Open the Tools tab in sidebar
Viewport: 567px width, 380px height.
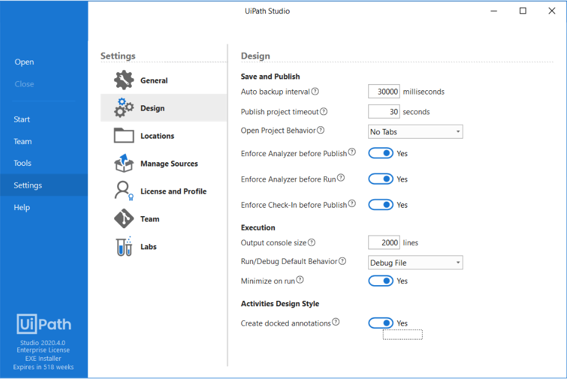pos(22,163)
